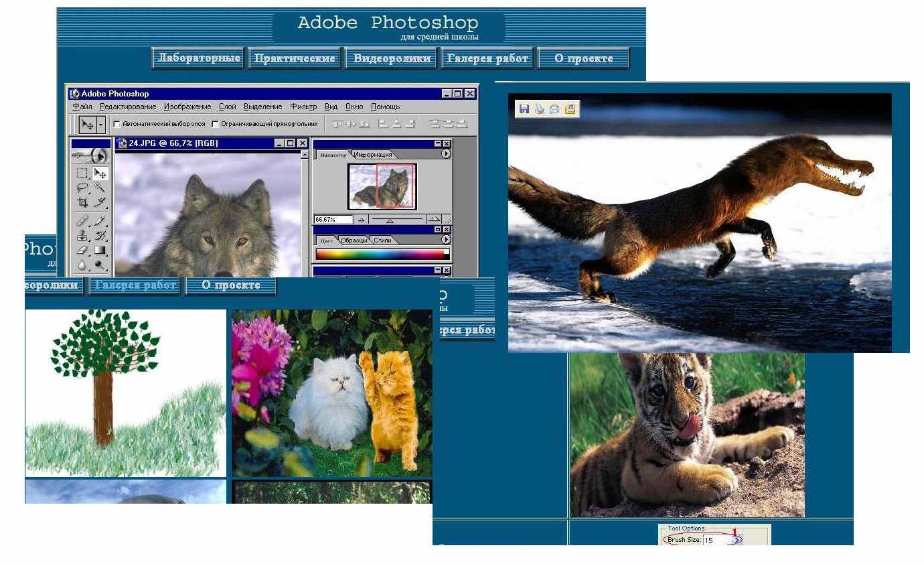Click the Лабораторные navigation button
924x566 pixels.
click(199, 58)
